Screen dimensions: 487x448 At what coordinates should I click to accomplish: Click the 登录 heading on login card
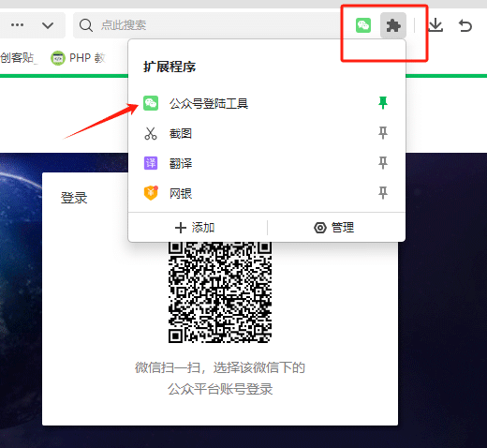coord(74,198)
